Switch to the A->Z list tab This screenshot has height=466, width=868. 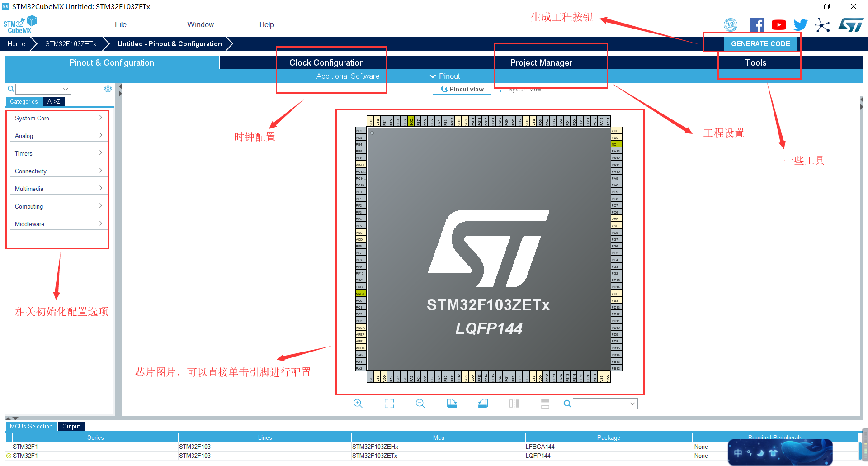tap(54, 101)
